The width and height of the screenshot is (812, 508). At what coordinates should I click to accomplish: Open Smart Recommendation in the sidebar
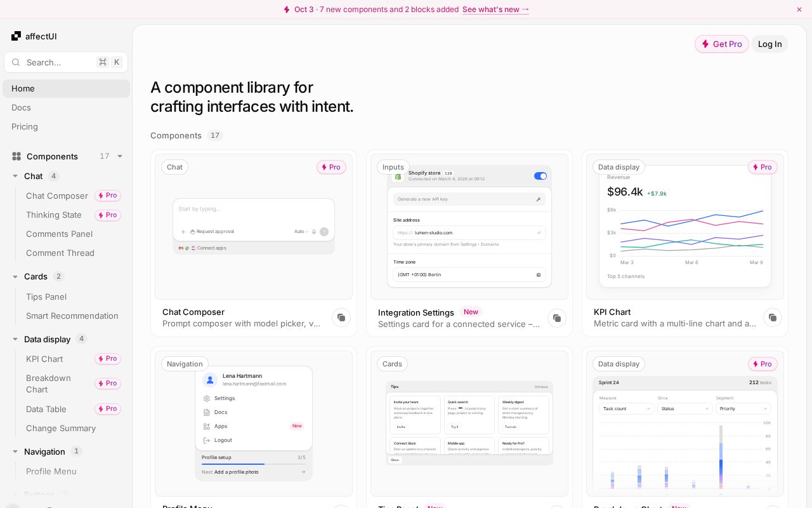click(x=72, y=316)
